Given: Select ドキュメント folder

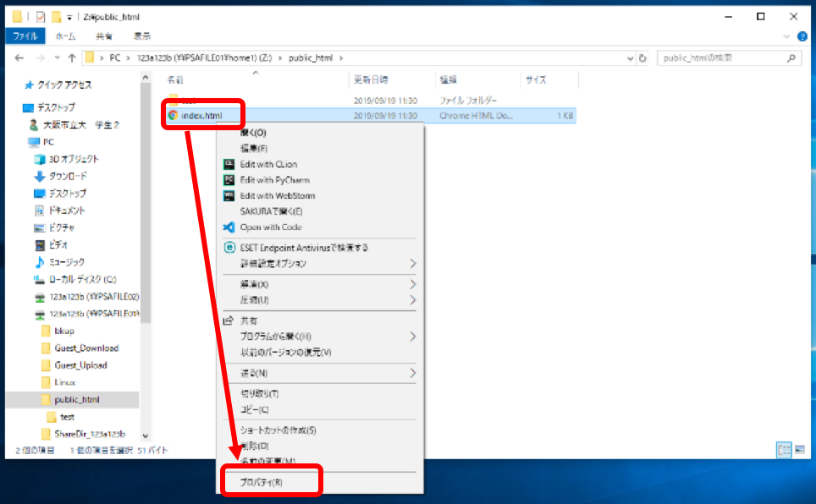Looking at the screenshot, I should coord(60,210).
